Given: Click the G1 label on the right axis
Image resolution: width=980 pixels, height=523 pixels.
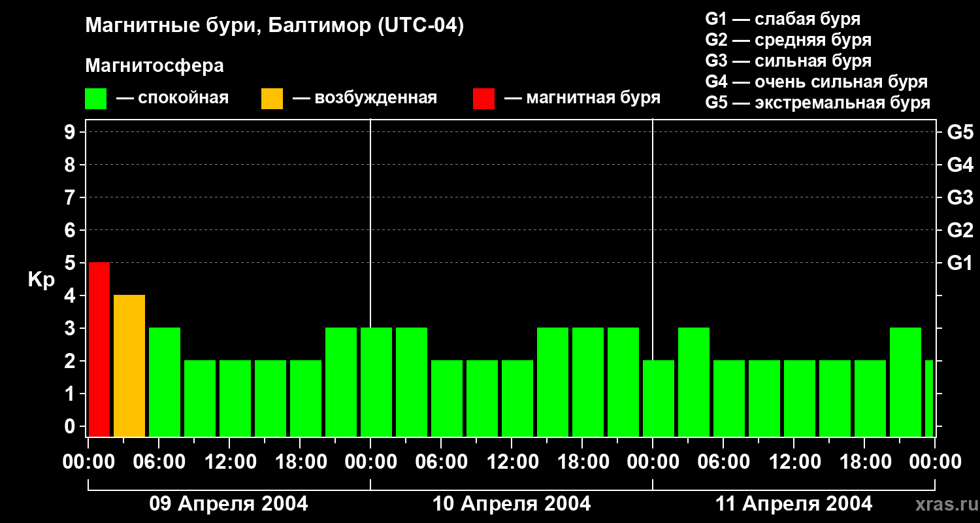Looking at the screenshot, I should point(960,263).
